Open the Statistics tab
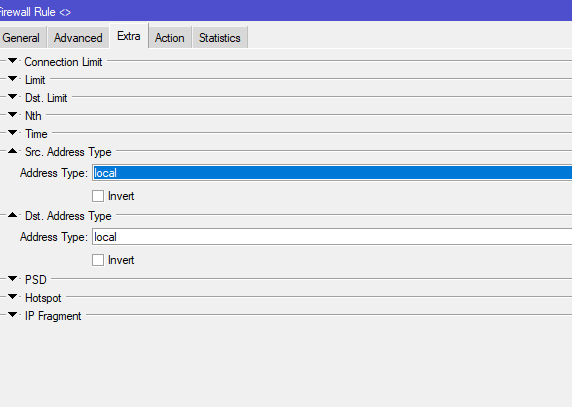Screen dimensions: 572x407 coord(220,38)
